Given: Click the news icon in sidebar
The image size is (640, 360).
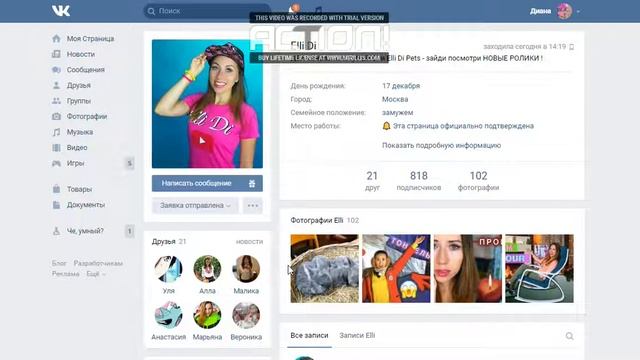Looking at the screenshot, I should tap(56, 54).
